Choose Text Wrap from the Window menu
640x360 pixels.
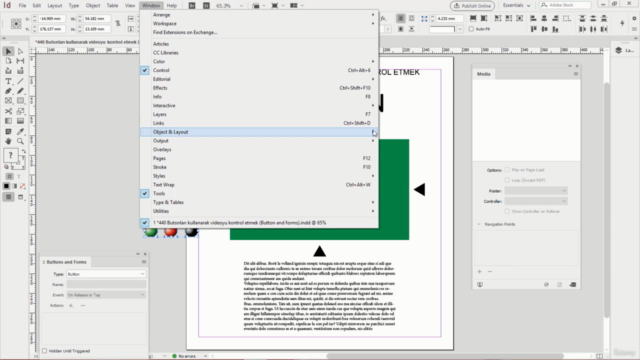(x=259, y=184)
